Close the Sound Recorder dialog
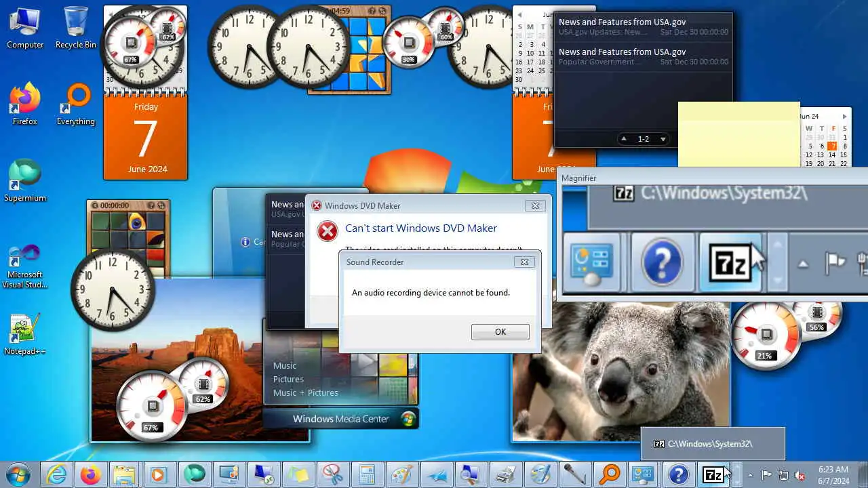The height and width of the screenshot is (488, 868). tap(523, 262)
